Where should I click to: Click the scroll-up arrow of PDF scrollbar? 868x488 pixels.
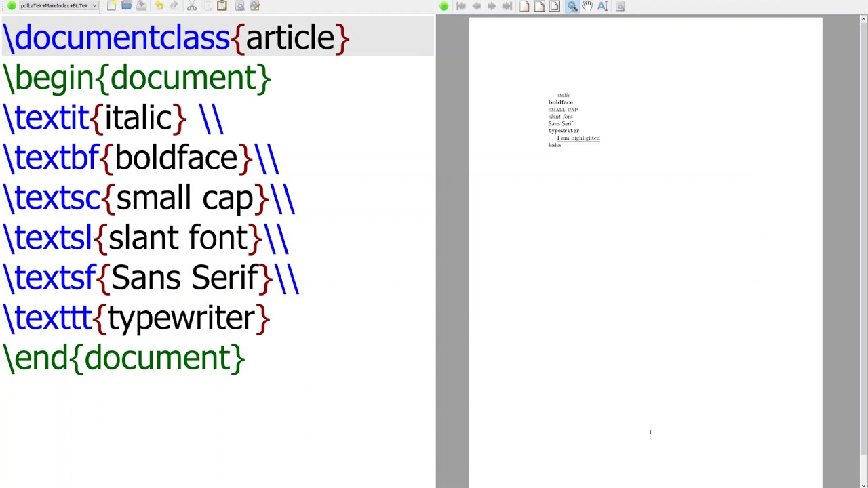coord(863,18)
